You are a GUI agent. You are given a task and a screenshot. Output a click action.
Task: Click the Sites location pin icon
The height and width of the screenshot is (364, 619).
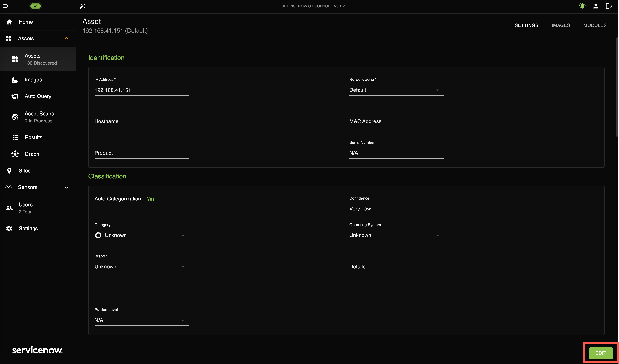point(9,171)
